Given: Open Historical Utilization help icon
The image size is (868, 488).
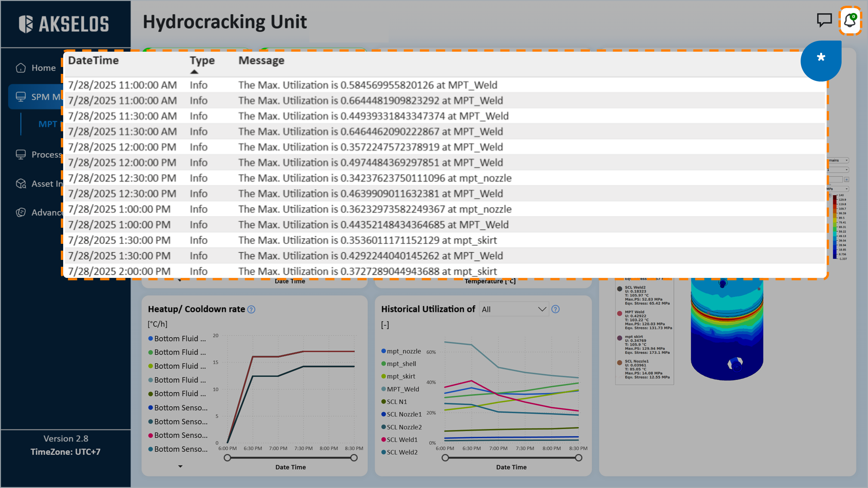Looking at the screenshot, I should coord(555,309).
